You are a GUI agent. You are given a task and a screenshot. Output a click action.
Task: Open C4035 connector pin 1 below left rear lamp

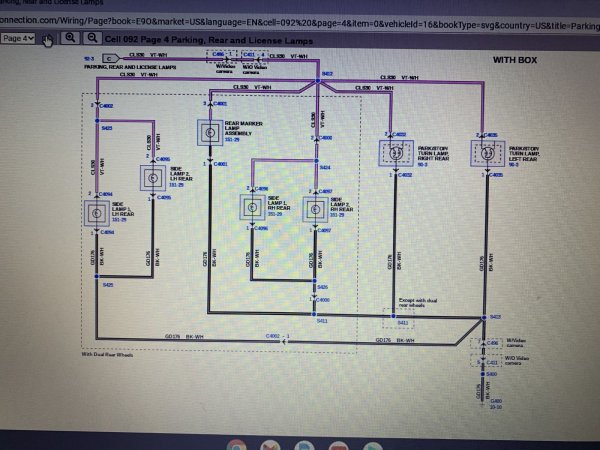coord(497,175)
